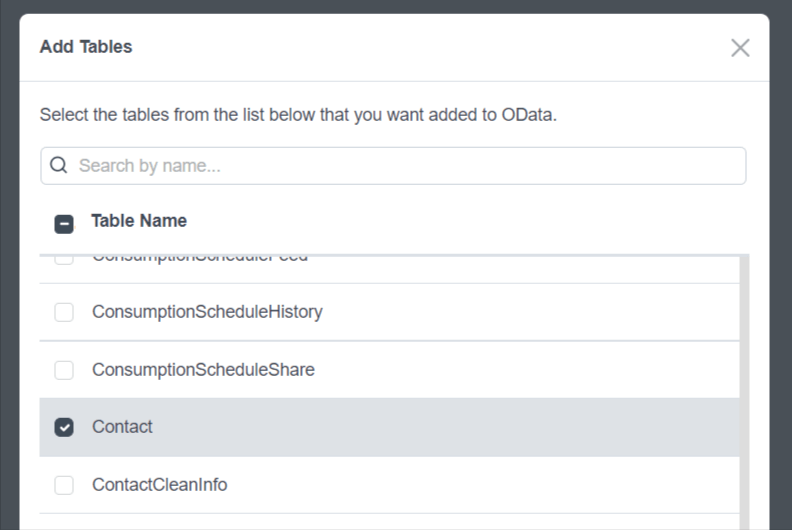Toggle the select-all header checkbox
The width and height of the screenshot is (792, 530).
point(64,223)
